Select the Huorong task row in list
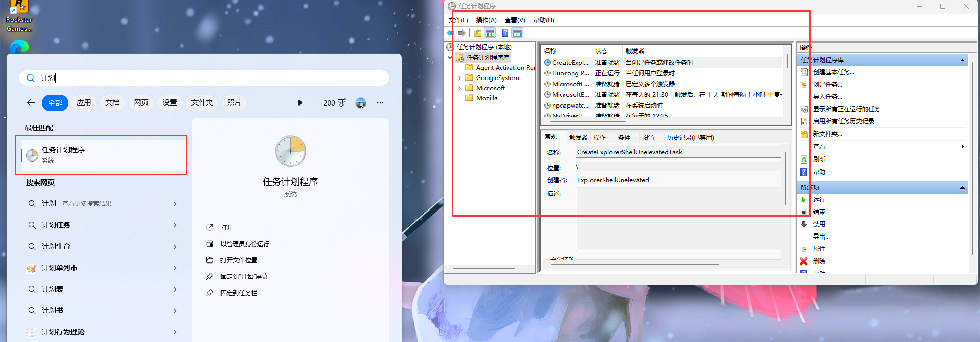The image size is (980, 342). pos(570,73)
